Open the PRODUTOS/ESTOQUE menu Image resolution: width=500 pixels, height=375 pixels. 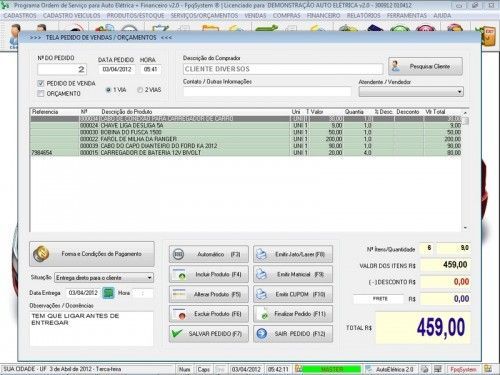135,16
